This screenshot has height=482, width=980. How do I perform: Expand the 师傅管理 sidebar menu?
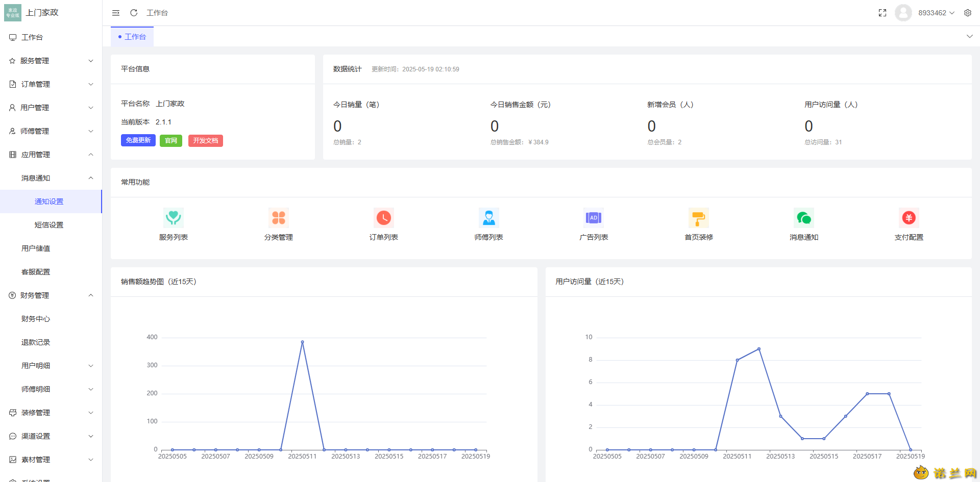click(51, 131)
